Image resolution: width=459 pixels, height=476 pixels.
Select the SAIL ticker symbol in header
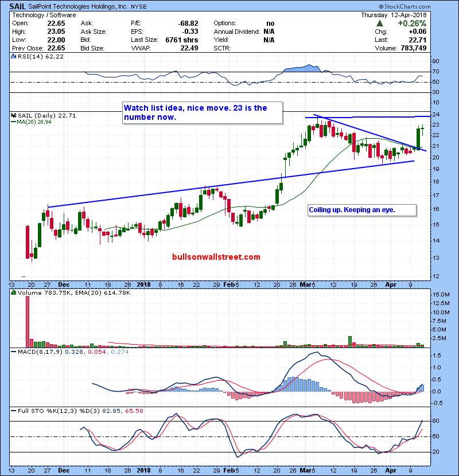point(18,6)
